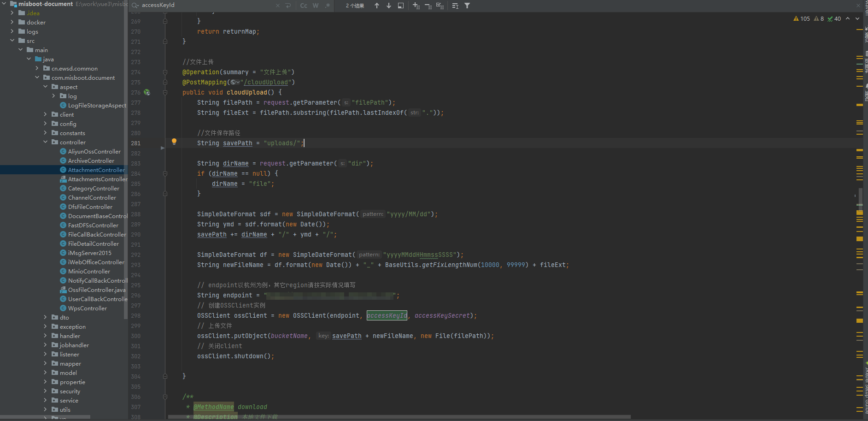Image resolution: width=868 pixels, height=421 pixels.
Task: Toggle Regex (.*) search option
Action: click(x=327, y=6)
